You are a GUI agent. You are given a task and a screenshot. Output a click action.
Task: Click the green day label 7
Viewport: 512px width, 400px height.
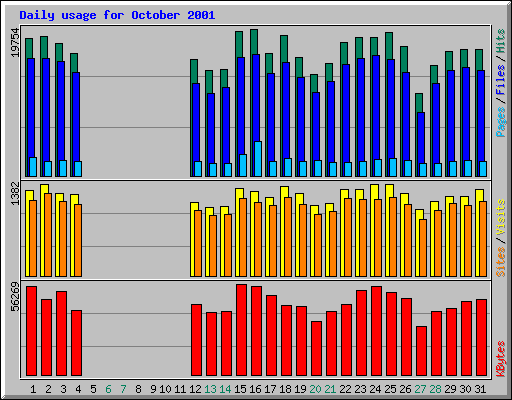(x=123, y=389)
